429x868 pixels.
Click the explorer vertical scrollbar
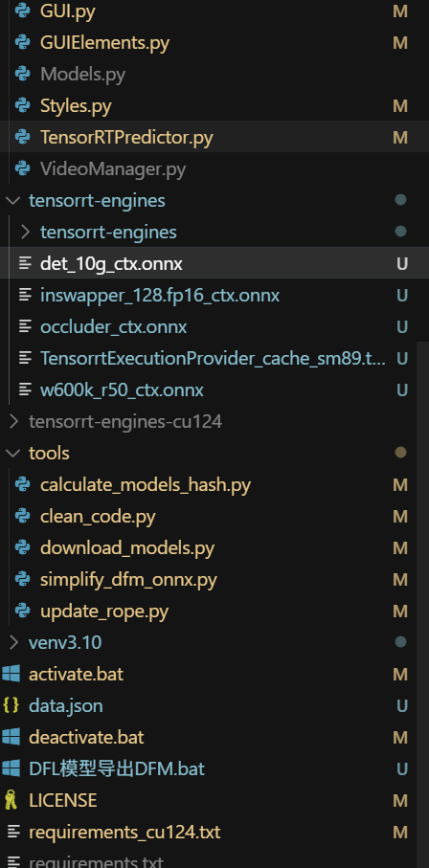point(422,604)
